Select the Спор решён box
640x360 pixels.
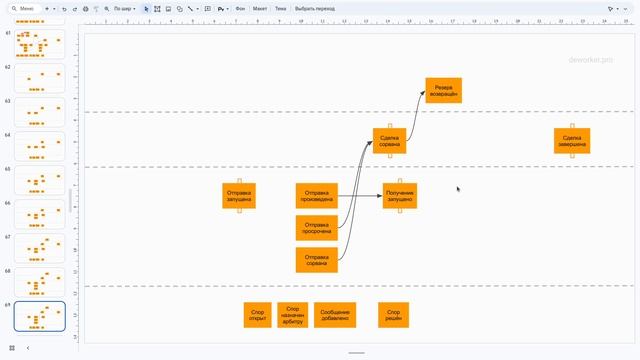point(393,315)
